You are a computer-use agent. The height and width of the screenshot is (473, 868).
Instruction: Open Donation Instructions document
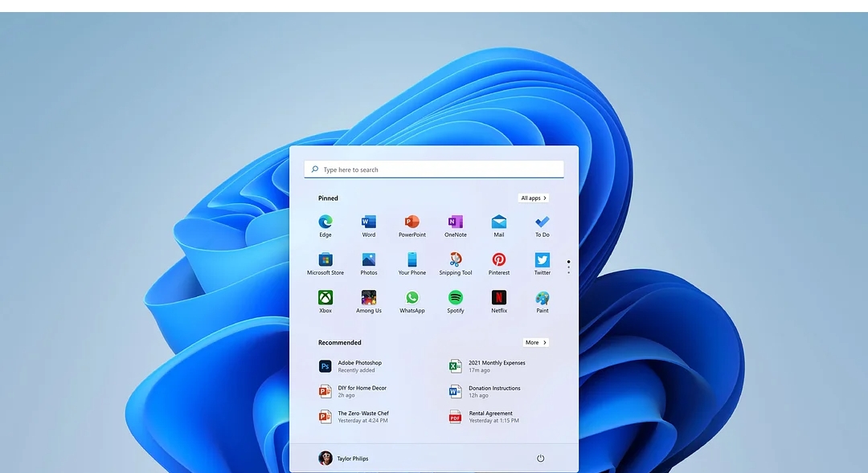pos(485,391)
